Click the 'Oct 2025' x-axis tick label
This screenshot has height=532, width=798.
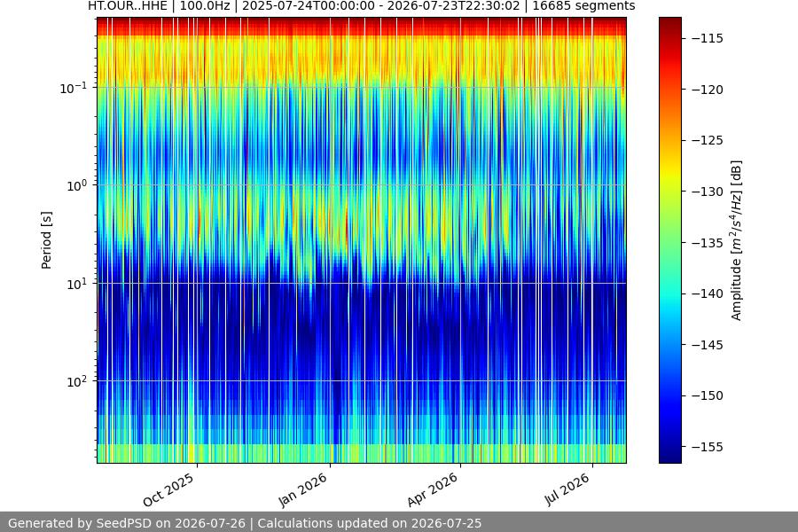[168, 489]
